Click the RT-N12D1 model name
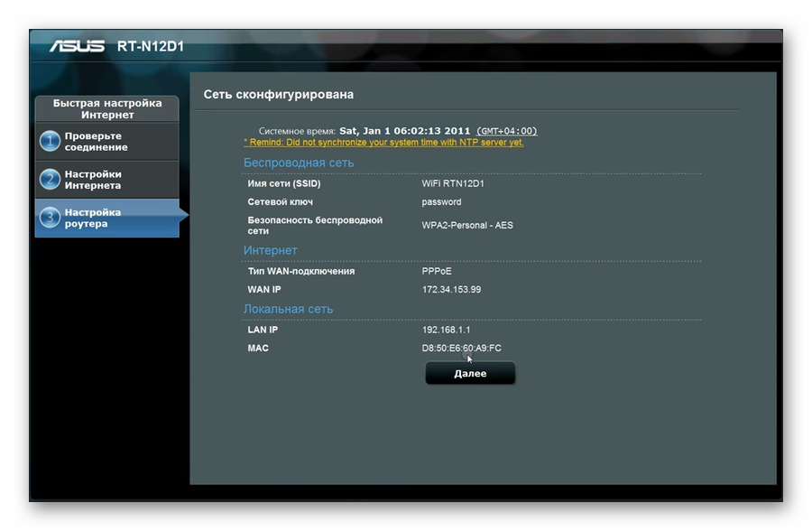Viewport: 812px width, 531px height. point(151,46)
